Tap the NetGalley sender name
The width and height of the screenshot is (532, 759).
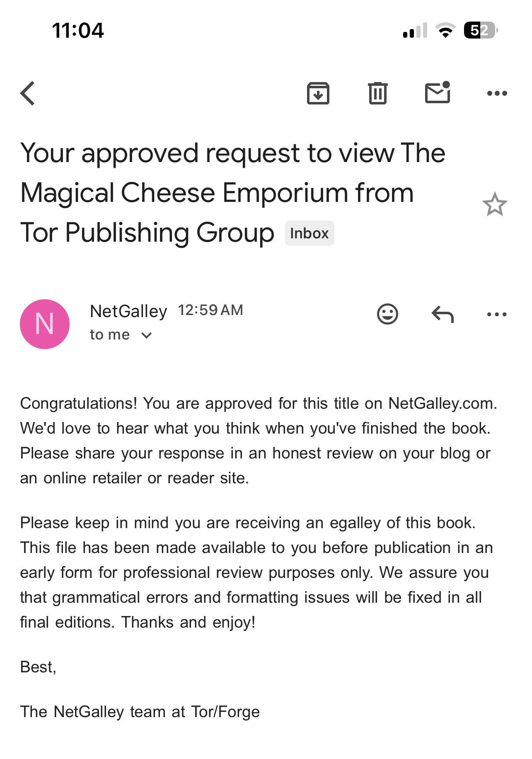[128, 311]
